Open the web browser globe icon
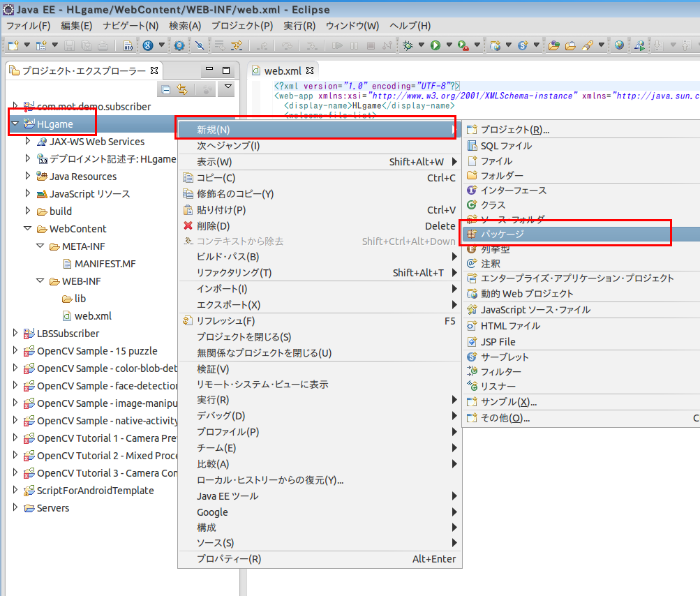This screenshot has height=596, width=700. click(x=619, y=45)
